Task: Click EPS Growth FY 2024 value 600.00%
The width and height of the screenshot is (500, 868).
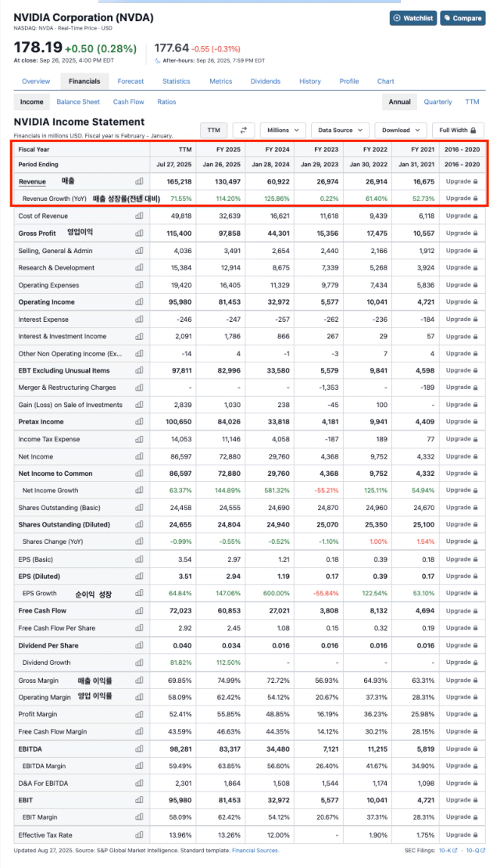Action: pyautogui.click(x=276, y=594)
